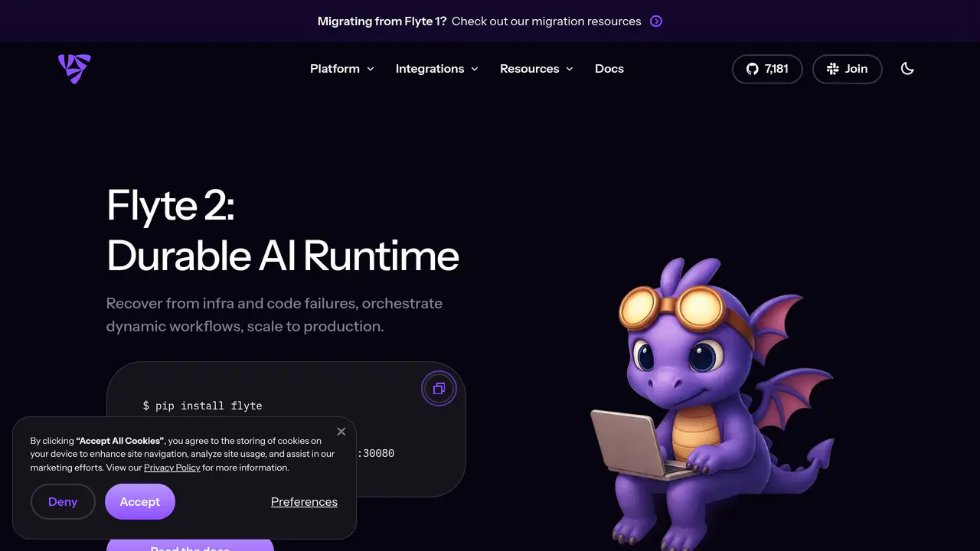Click the Accept cookies button

click(140, 502)
